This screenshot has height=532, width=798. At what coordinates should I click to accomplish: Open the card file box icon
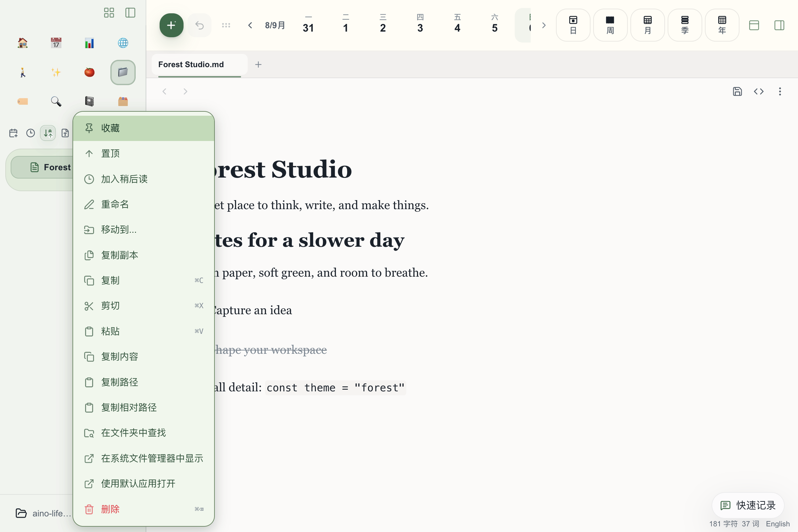123,101
